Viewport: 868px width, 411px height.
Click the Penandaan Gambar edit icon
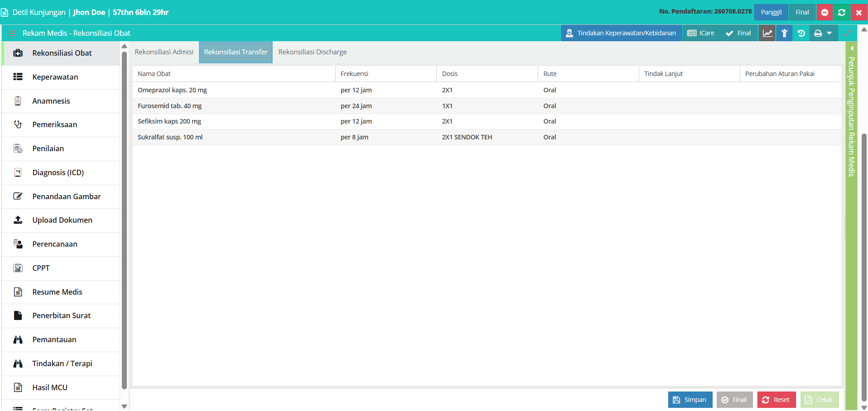[x=18, y=196]
